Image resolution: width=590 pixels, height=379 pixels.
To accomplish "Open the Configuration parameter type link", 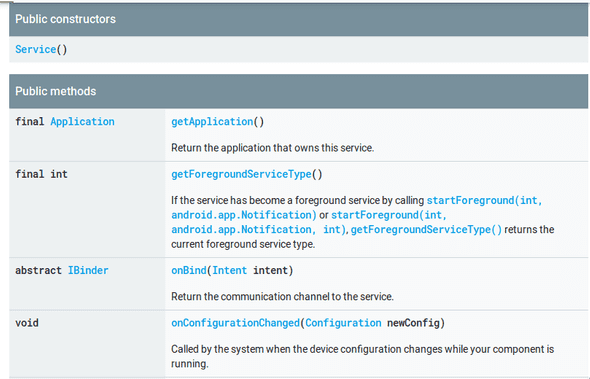I will (x=344, y=323).
